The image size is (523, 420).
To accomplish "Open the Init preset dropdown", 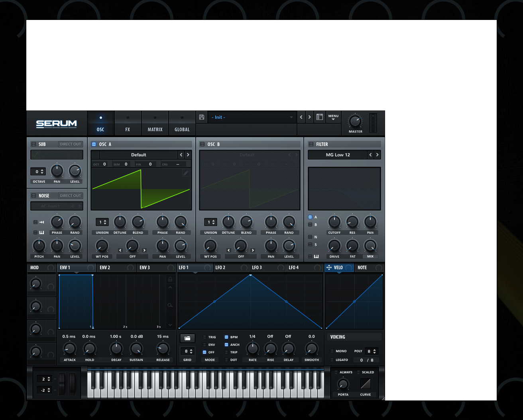I will 252,117.
